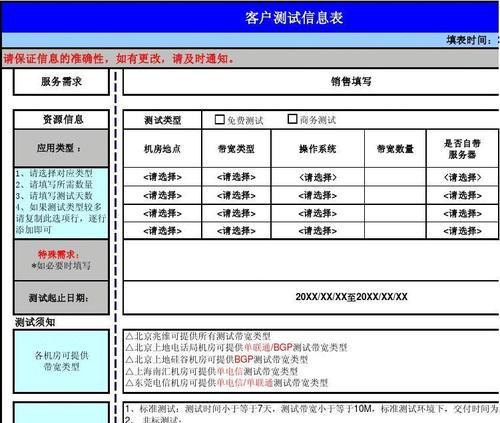Click the 资源信息 cell
The height and width of the screenshot is (423, 500).
[61, 119]
